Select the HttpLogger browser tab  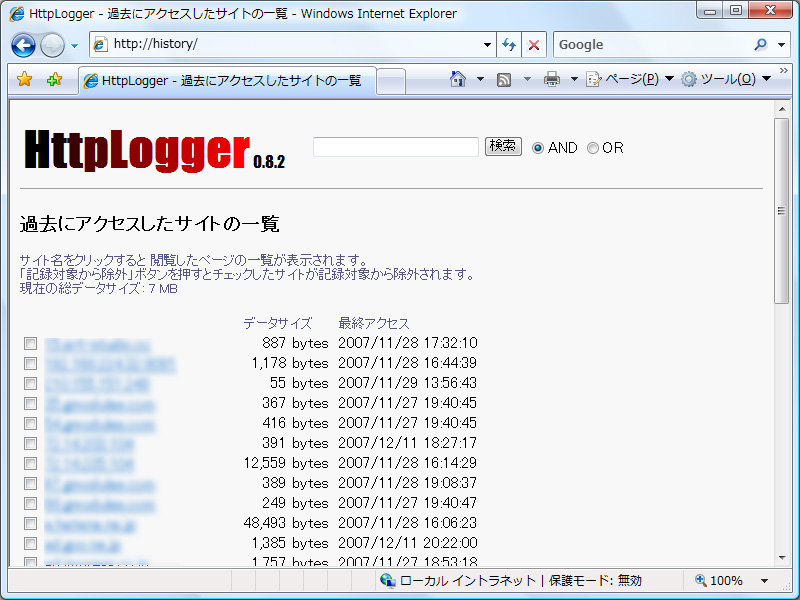pos(228,81)
